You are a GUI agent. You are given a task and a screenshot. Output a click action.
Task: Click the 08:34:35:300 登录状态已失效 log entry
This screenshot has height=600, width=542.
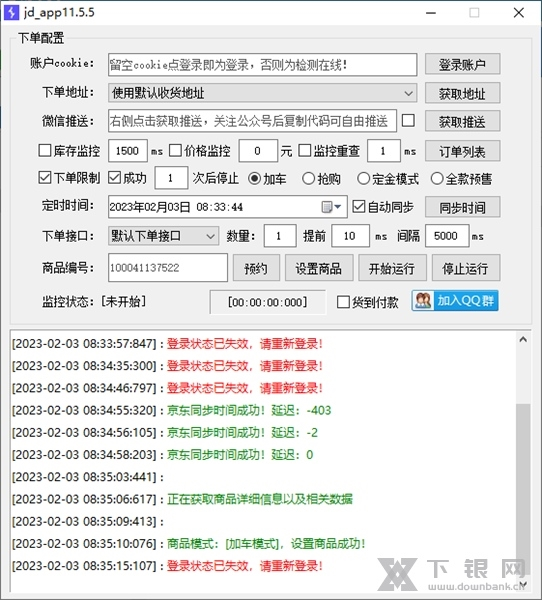pos(167,366)
